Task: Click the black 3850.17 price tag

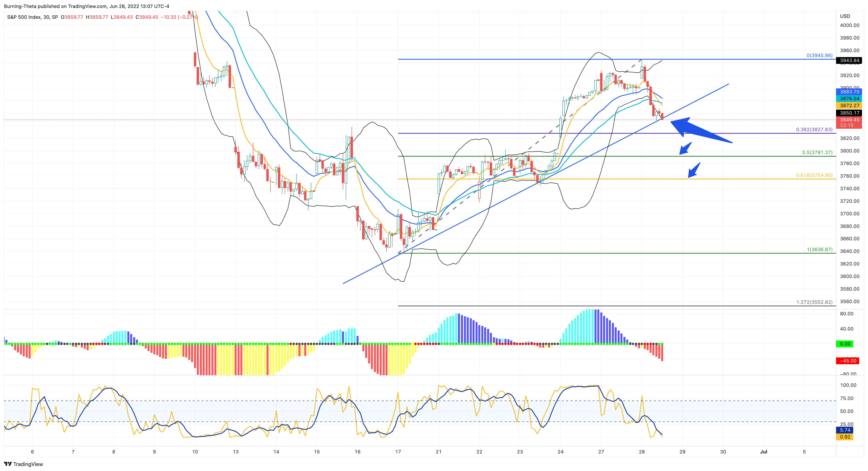Action: pos(849,113)
